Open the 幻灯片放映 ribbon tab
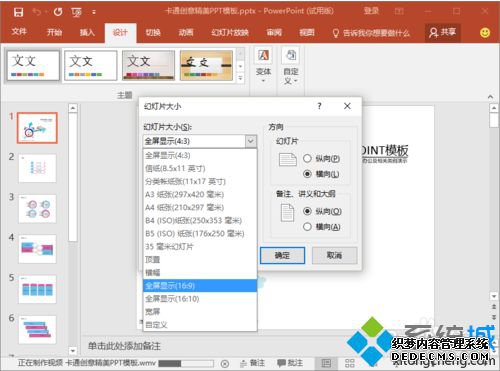 coord(230,32)
